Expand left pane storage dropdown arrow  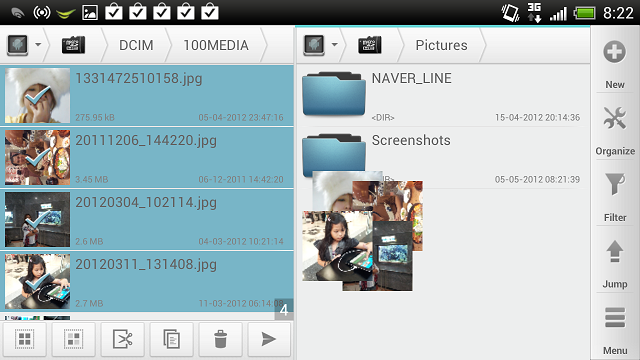38,44
